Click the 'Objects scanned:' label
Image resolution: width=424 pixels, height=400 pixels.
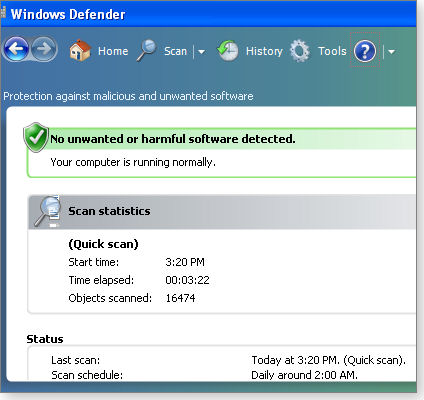click(x=110, y=298)
